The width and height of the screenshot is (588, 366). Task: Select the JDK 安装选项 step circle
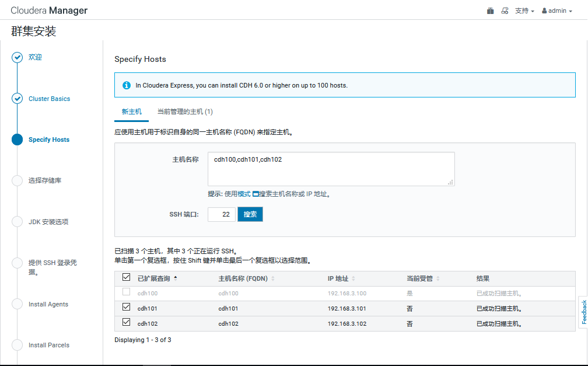[x=17, y=222]
